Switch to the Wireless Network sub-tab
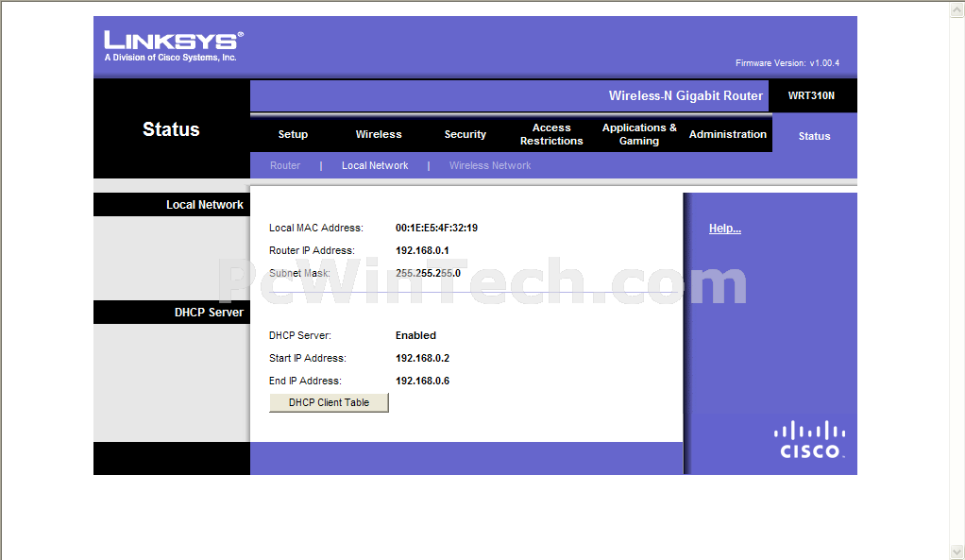This screenshot has height=560, width=965. 490,165
